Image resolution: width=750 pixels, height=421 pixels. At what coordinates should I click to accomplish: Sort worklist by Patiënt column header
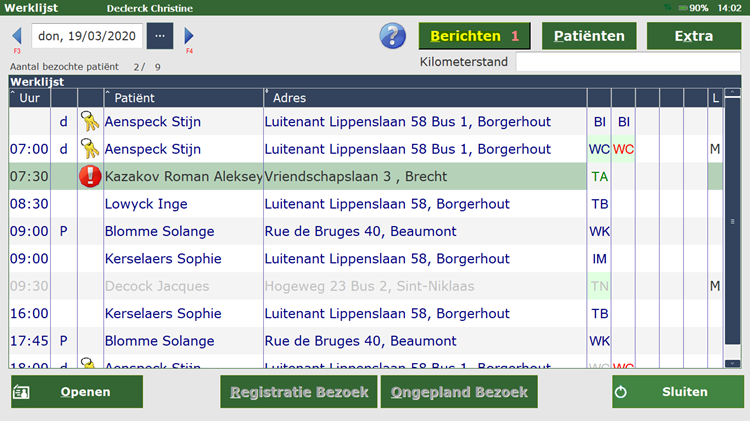pyautogui.click(x=182, y=98)
